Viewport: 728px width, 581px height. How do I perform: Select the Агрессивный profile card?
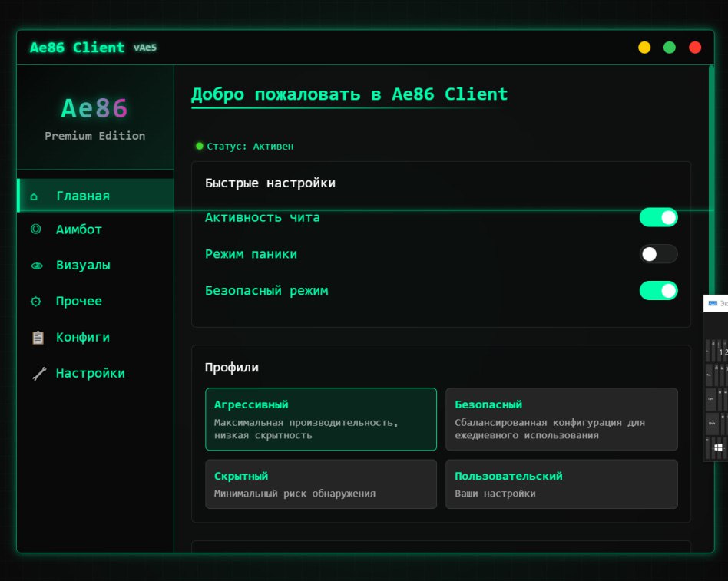tap(321, 419)
